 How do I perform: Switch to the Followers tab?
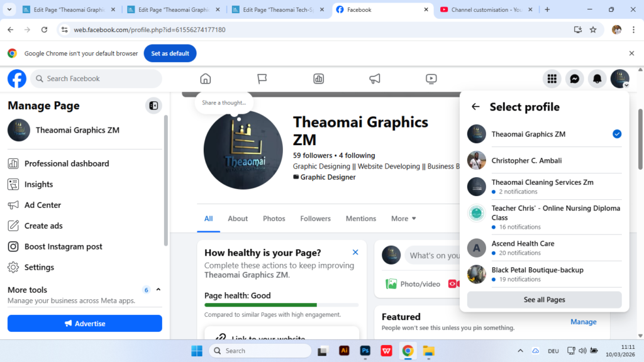(315, 219)
